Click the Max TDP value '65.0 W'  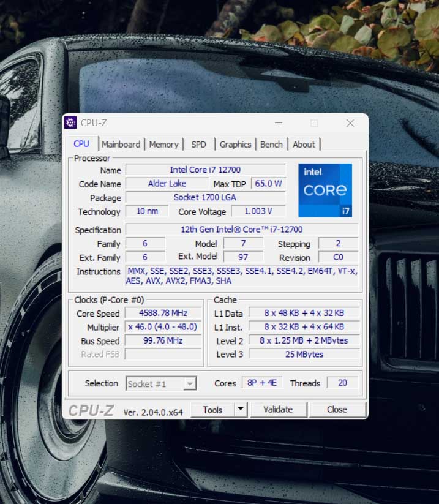[268, 184]
